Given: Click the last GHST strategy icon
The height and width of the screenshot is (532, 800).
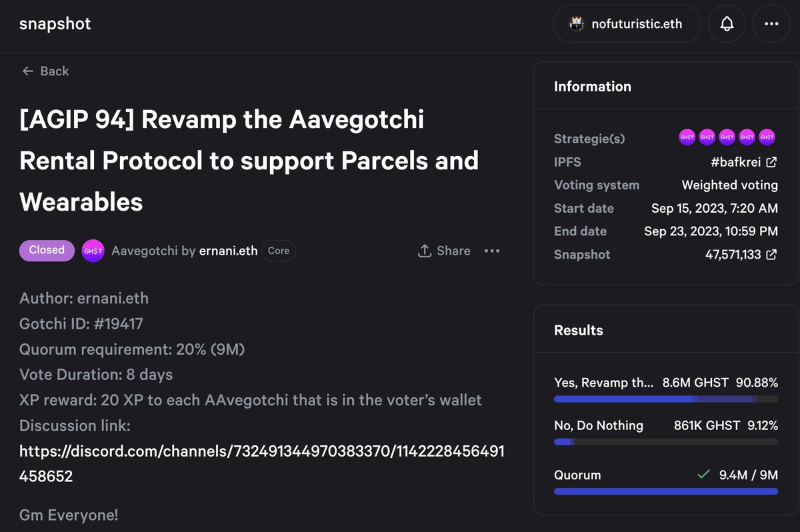Looking at the screenshot, I should 767,137.
